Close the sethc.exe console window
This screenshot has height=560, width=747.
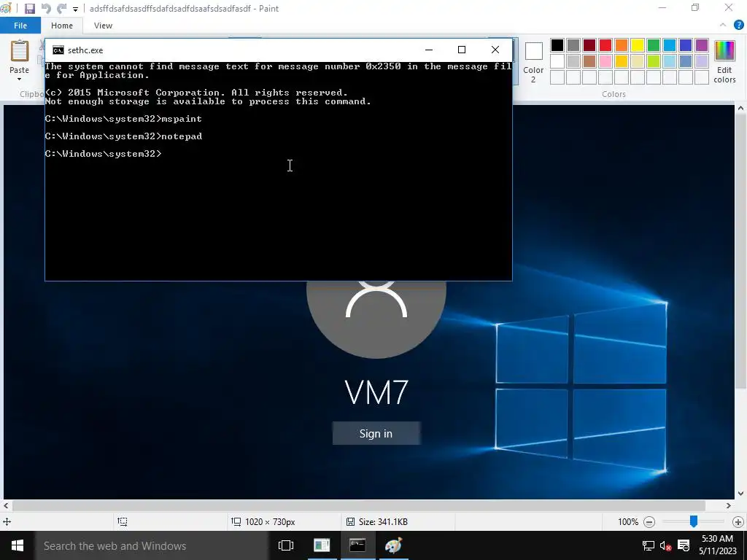tap(495, 50)
